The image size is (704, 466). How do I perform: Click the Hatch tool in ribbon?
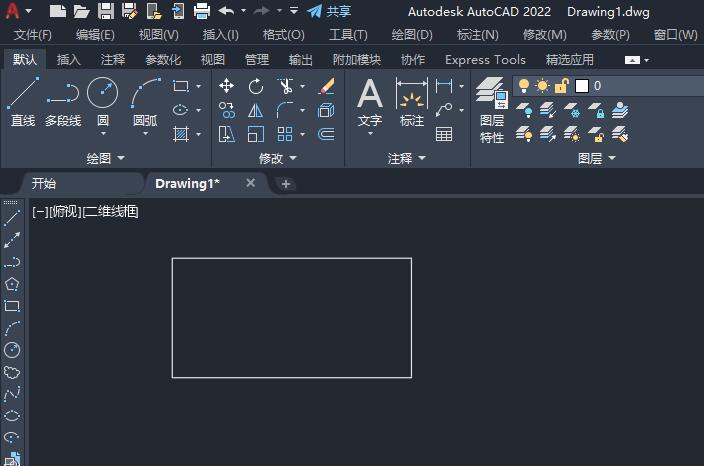[x=180, y=134]
